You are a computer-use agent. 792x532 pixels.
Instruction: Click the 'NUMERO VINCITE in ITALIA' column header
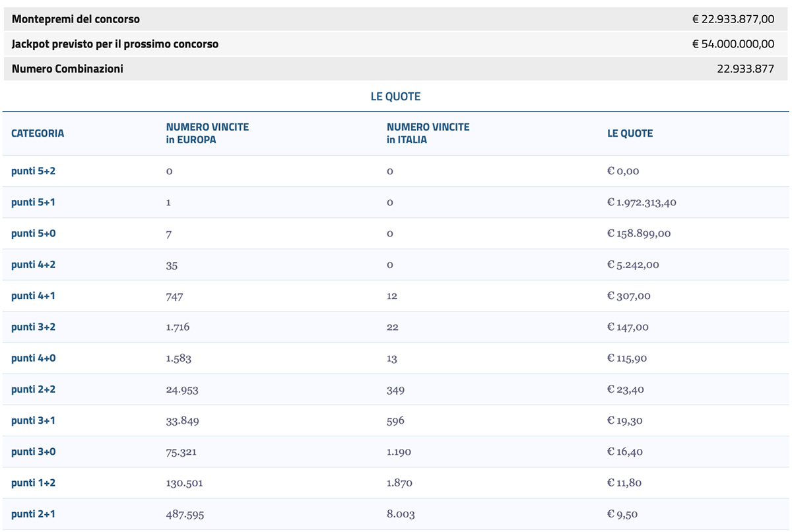point(428,133)
